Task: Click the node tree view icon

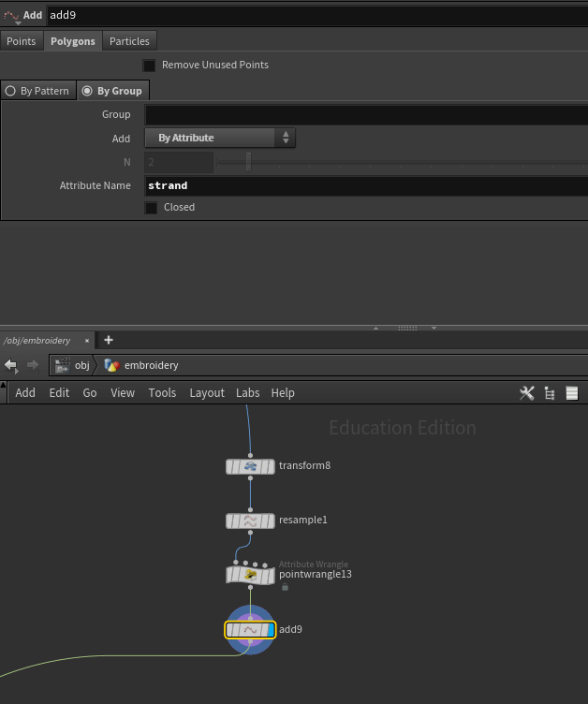Action: point(550,393)
